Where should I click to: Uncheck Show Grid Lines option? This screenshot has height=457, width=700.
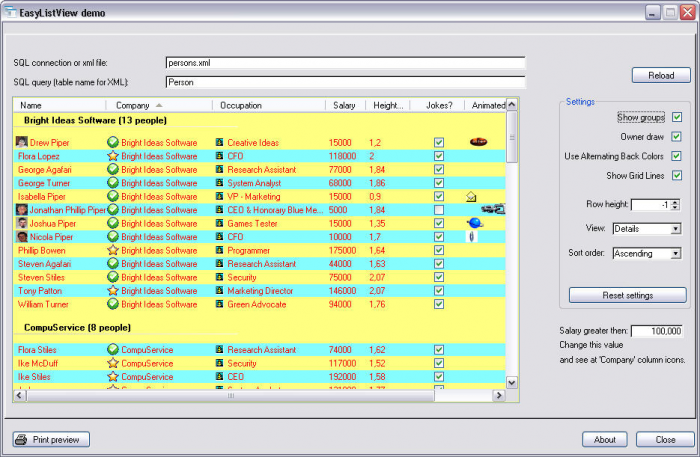[x=677, y=175]
